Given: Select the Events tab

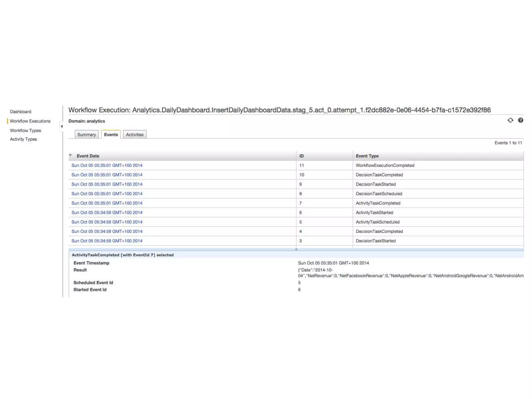Looking at the screenshot, I should [x=111, y=135].
